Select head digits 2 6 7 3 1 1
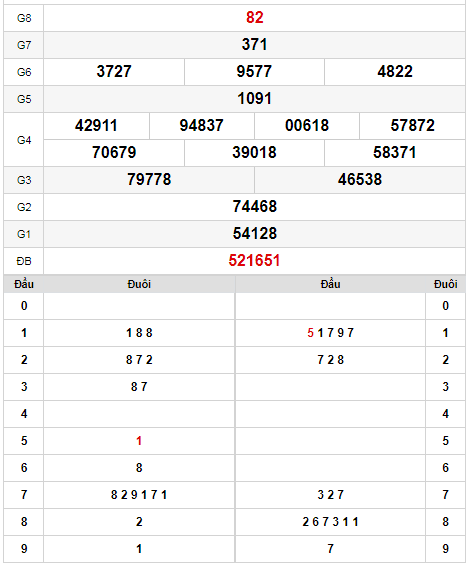 pos(331,522)
